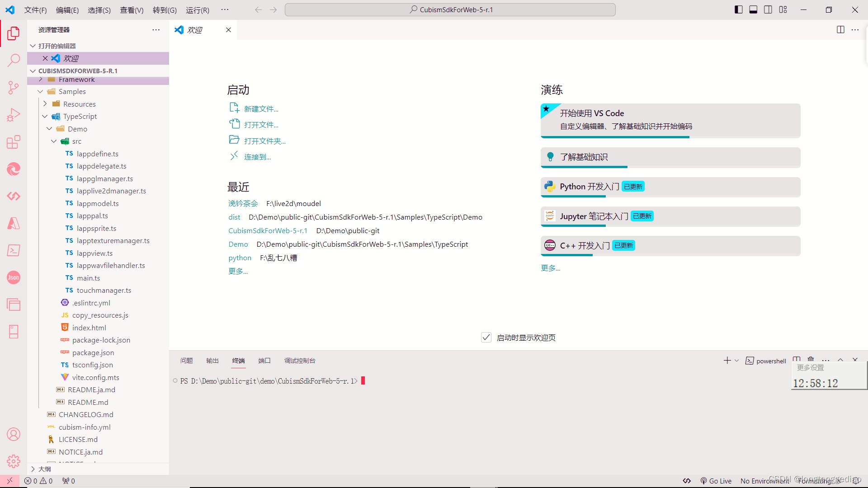Click Customize Layout icon in title bar
Screen dimensions: 868x488
[x=783, y=9]
